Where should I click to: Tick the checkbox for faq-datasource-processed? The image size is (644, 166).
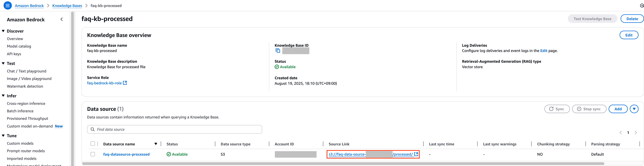click(x=93, y=154)
